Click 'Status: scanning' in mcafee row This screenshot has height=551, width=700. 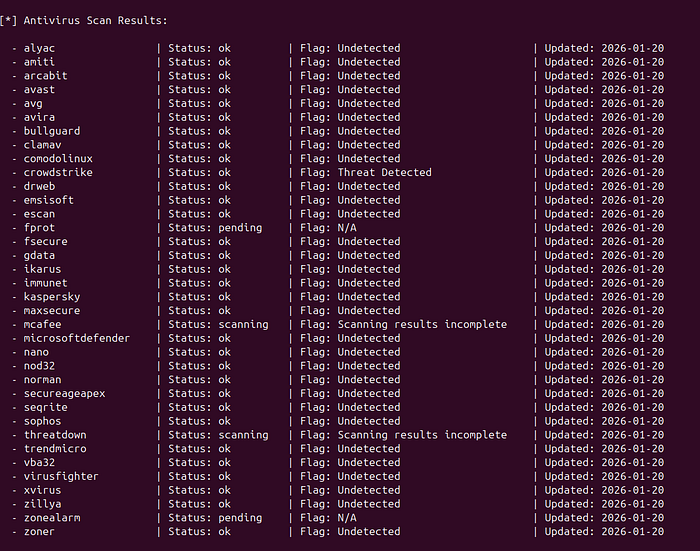[x=218, y=325]
